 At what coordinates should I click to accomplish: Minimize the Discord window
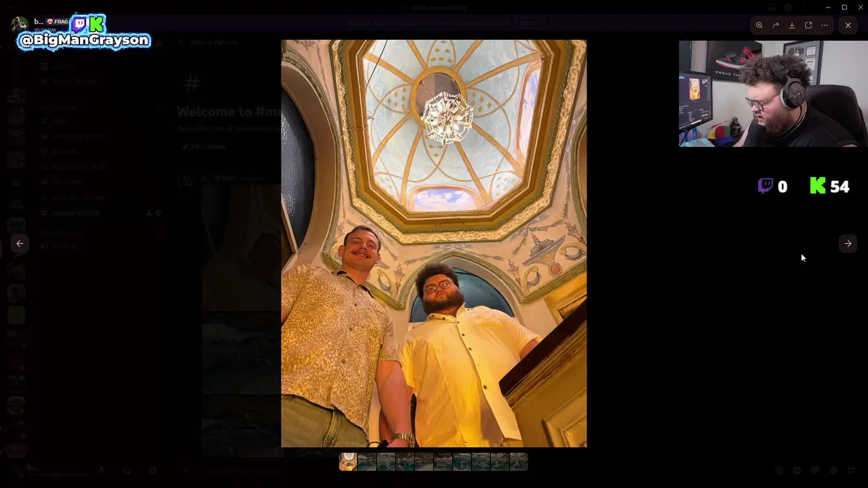tap(828, 7)
